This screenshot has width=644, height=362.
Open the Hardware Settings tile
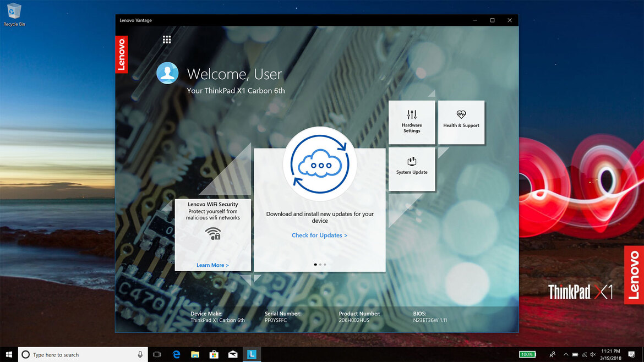412,122
